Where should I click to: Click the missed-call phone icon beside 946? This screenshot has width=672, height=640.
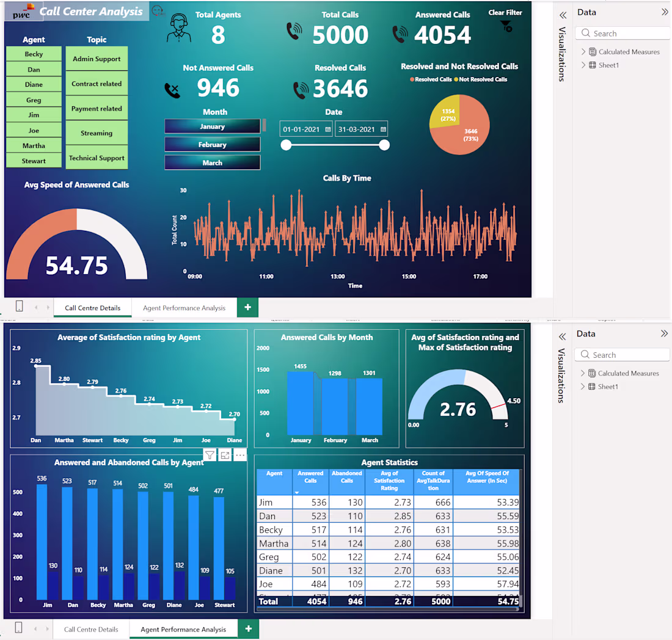point(172,90)
